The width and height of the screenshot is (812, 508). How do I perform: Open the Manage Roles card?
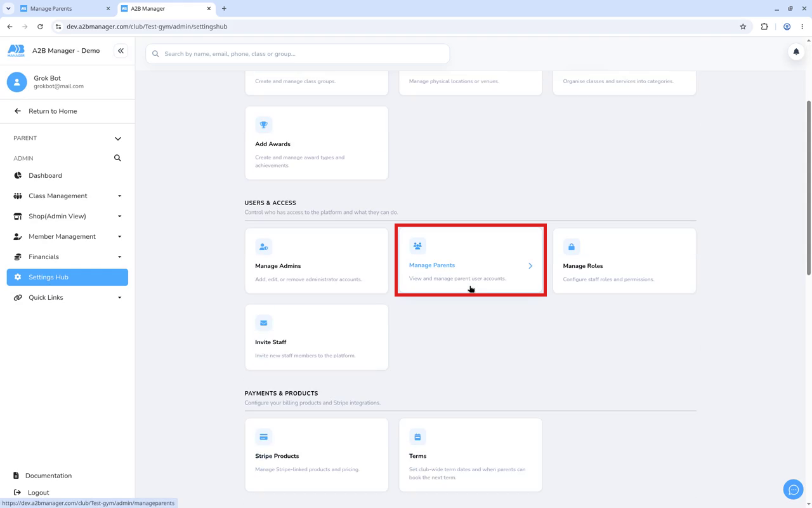click(x=624, y=261)
